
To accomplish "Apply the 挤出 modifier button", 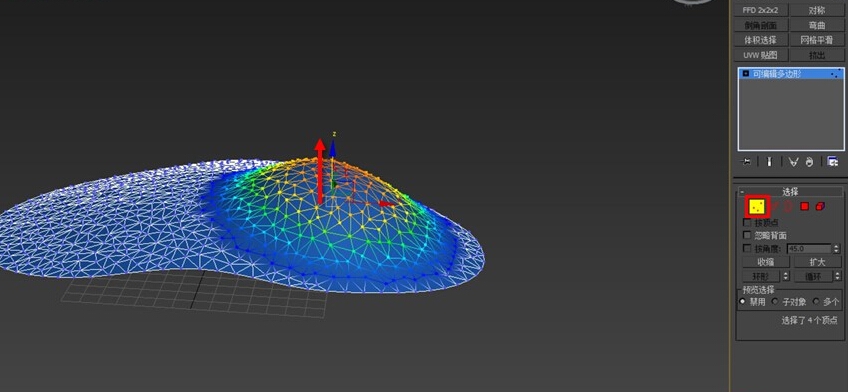I will [x=817, y=55].
